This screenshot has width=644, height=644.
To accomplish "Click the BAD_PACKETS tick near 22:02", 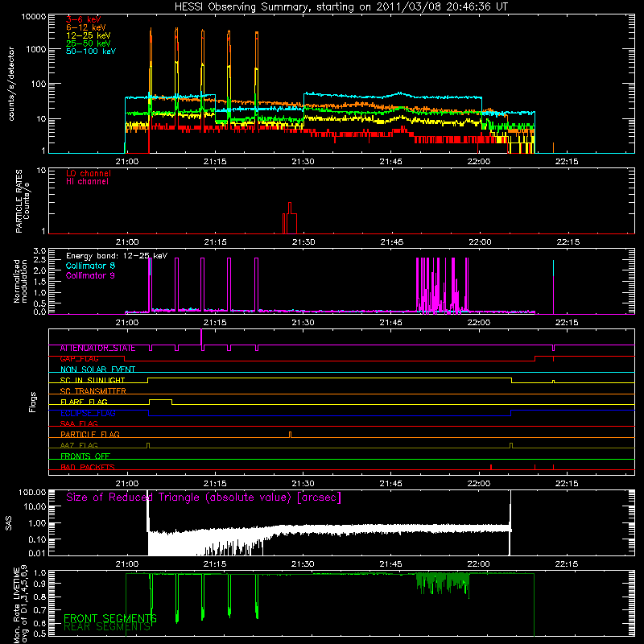I will [x=491, y=467].
